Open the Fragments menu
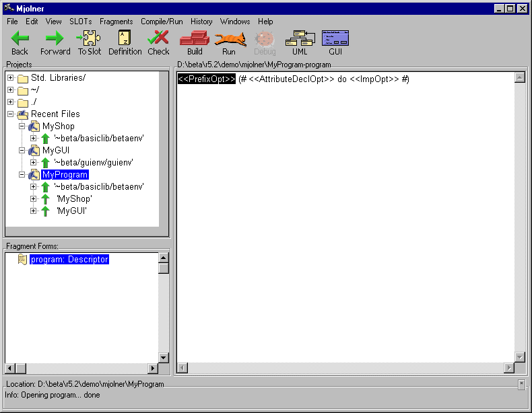Image resolution: width=532 pixels, height=413 pixels. coord(116,22)
